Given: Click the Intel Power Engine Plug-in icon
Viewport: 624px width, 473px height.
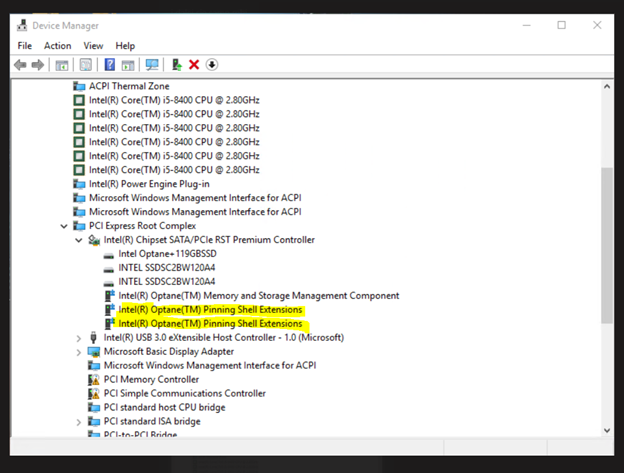Looking at the screenshot, I should coord(79,184).
